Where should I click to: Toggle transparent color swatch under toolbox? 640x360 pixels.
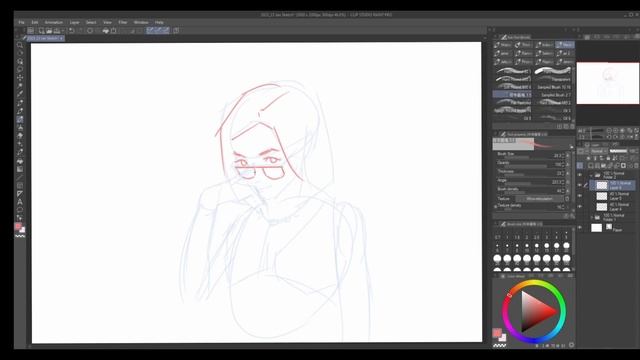(20, 236)
